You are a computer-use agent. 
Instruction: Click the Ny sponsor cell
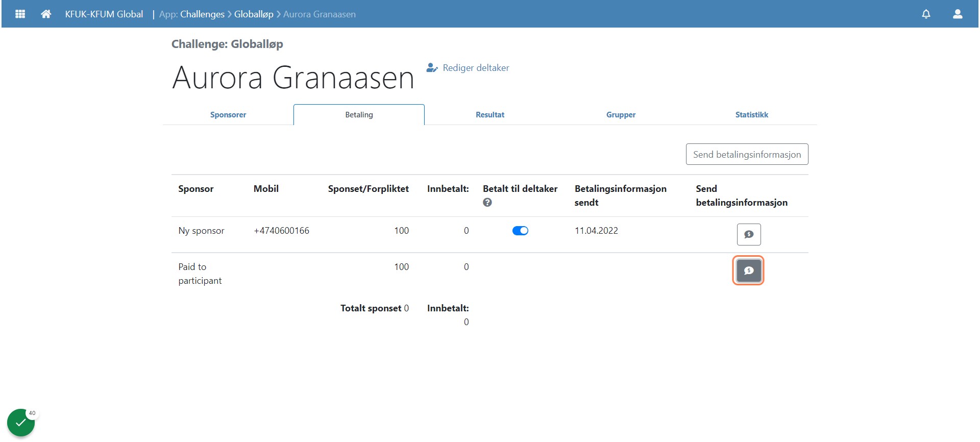(x=201, y=231)
